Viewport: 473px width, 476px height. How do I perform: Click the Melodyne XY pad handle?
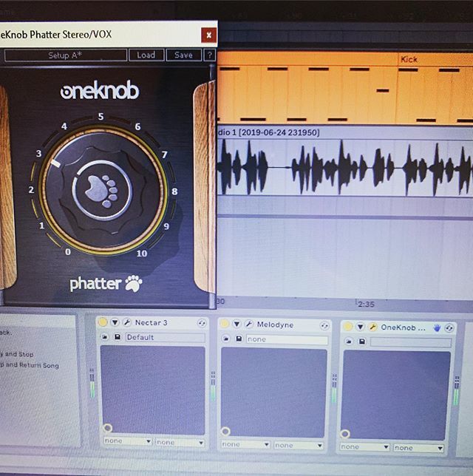[x=225, y=431]
